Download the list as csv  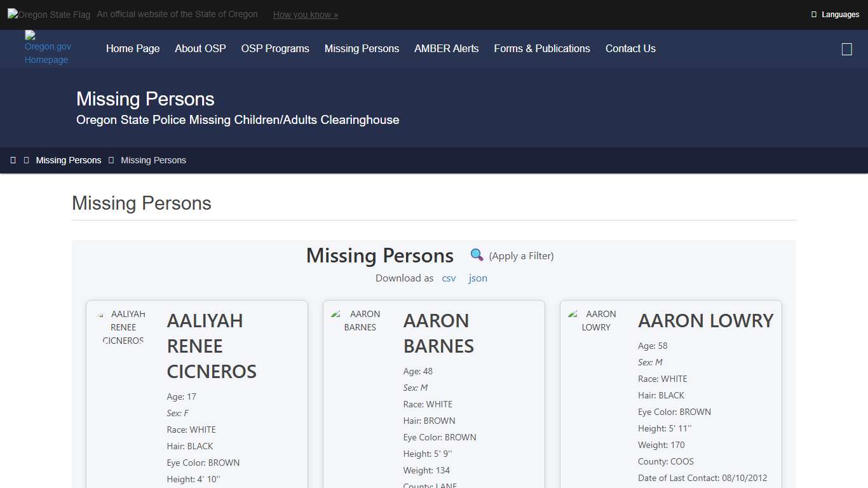click(x=449, y=278)
